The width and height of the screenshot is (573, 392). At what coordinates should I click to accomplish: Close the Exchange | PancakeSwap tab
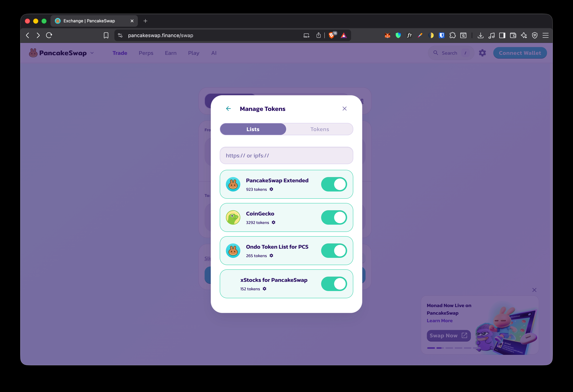tap(132, 21)
